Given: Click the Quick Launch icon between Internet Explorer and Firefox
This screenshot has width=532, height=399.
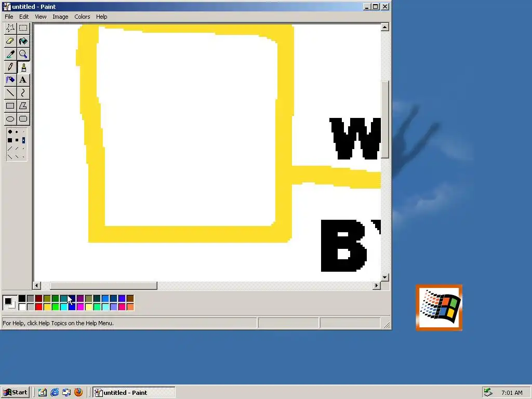Looking at the screenshot, I should [66, 393].
